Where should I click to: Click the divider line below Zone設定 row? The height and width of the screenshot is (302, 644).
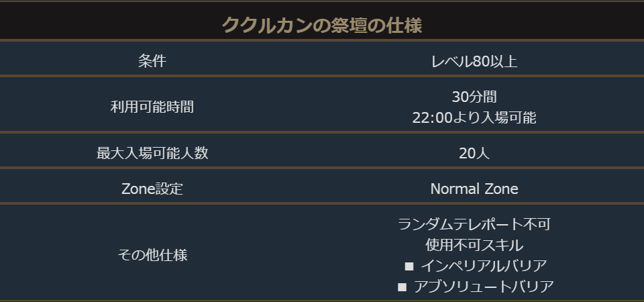point(322,203)
